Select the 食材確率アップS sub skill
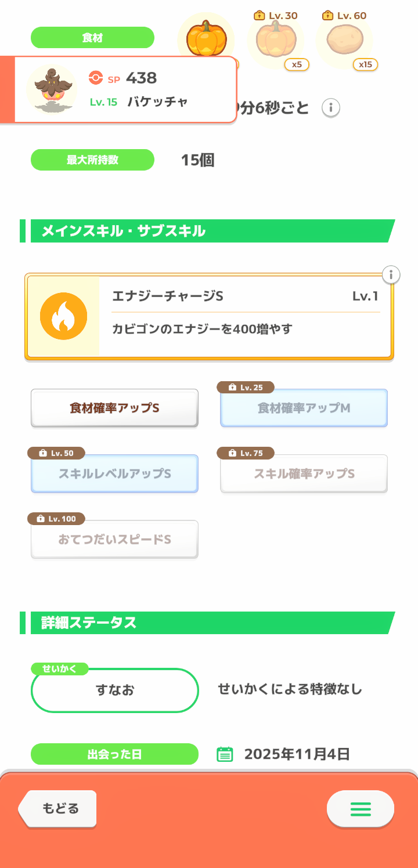418x868 pixels. [x=114, y=408]
